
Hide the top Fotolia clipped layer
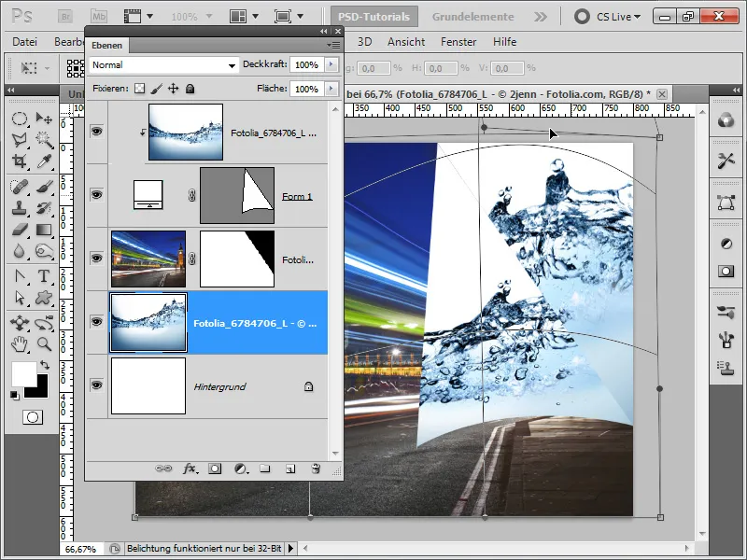coord(97,131)
